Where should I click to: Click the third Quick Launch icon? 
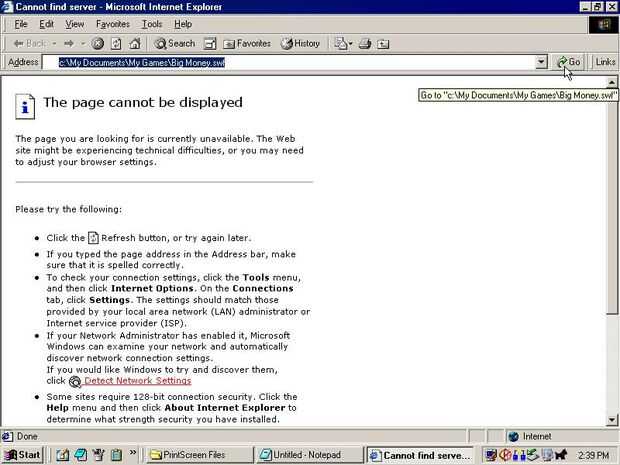[x=98, y=455]
